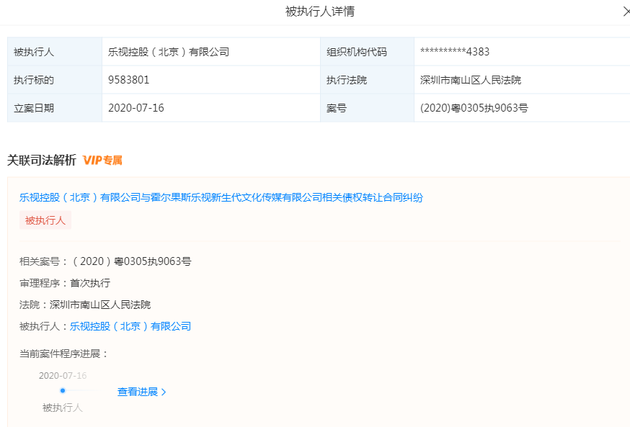Image resolution: width=630 pixels, height=427 pixels.
Task: Click the 执行法院 label cell
Action: point(367,80)
